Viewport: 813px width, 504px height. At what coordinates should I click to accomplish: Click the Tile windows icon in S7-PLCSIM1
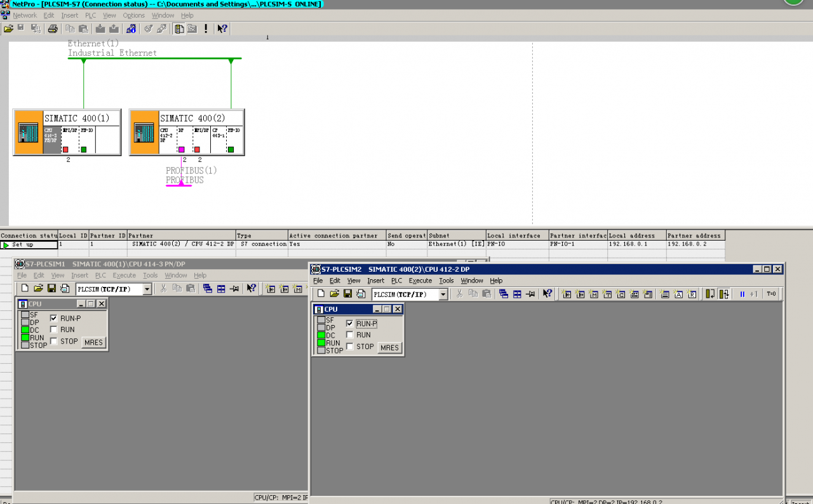coord(221,288)
